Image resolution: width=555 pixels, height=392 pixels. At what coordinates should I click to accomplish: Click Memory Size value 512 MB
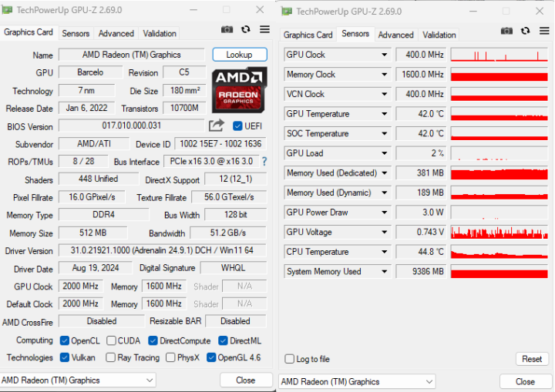click(92, 233)
